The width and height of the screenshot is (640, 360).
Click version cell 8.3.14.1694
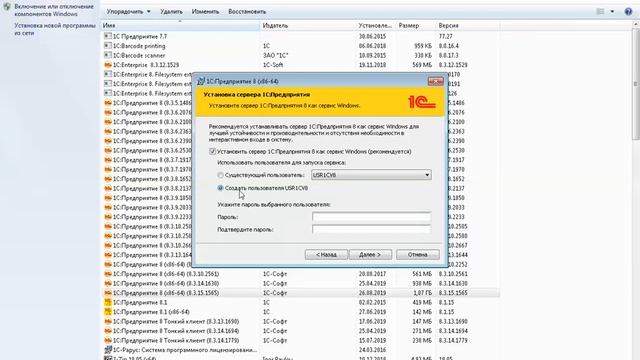tap(453, 331)
